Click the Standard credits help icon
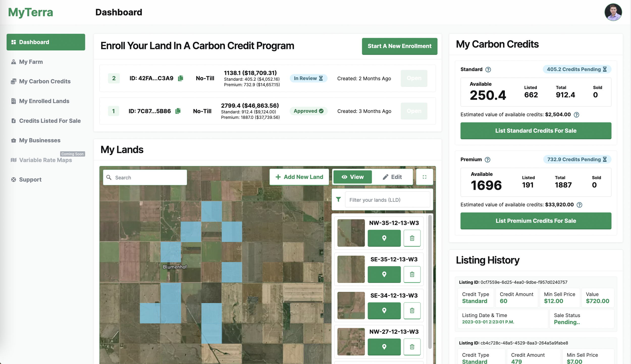Image resolution: width=631 pixels, height=364 pixels. (488, 70)
